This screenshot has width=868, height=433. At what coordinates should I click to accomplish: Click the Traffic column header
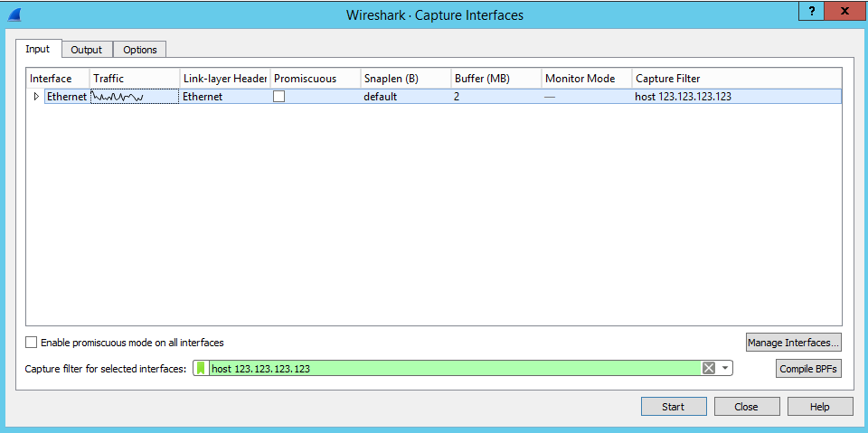click(135, 78)
